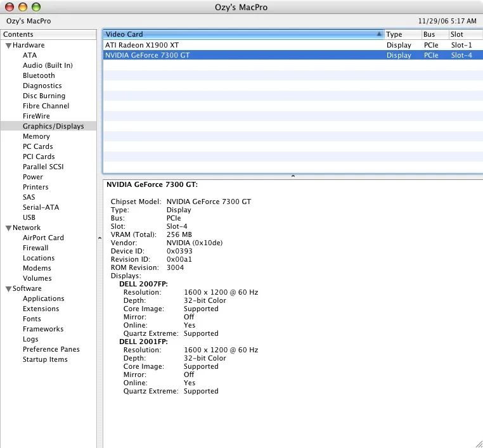Screen dimensions: 483x448
Task: Show the AirPort Card network info
Action: tap(43, 238)
